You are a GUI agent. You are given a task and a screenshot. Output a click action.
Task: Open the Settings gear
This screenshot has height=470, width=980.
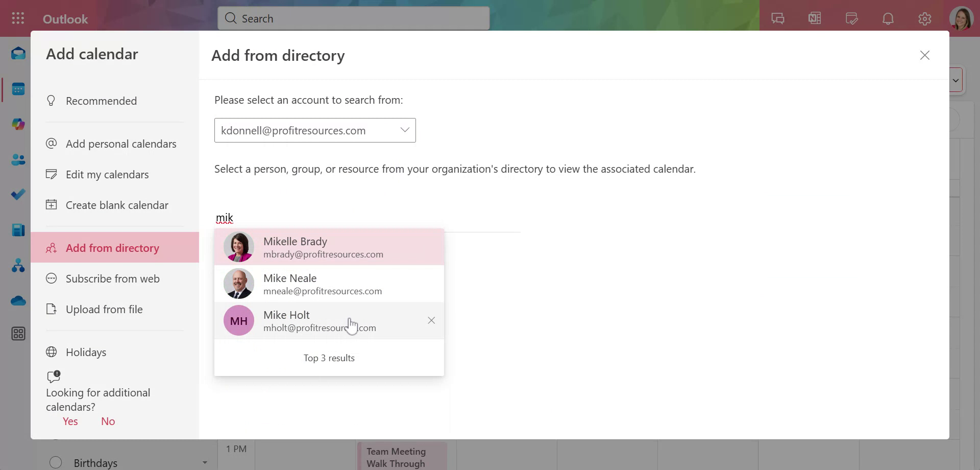924,18
